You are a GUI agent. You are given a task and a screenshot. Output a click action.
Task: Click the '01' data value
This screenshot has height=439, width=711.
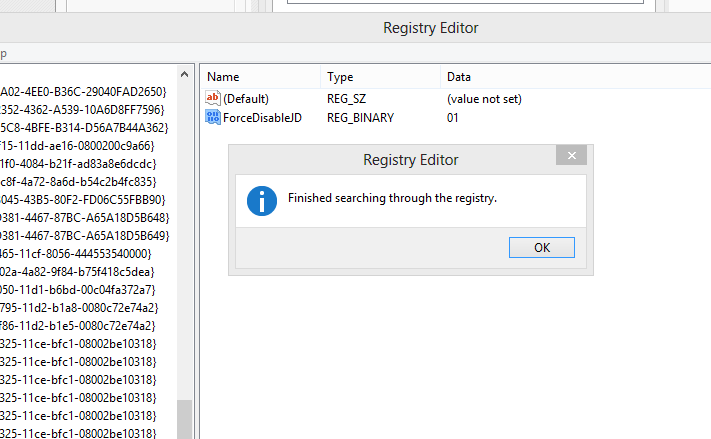[453, 118]
